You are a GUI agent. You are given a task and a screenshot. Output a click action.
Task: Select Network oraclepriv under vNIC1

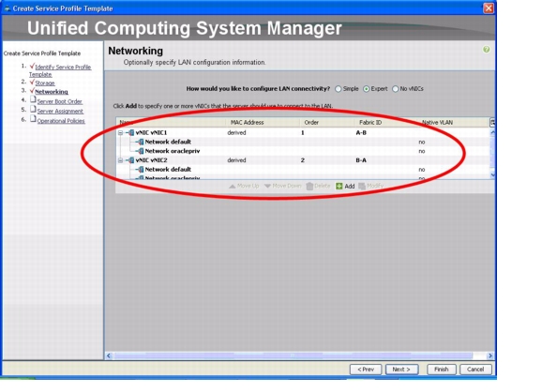click(x=303, y=151)
